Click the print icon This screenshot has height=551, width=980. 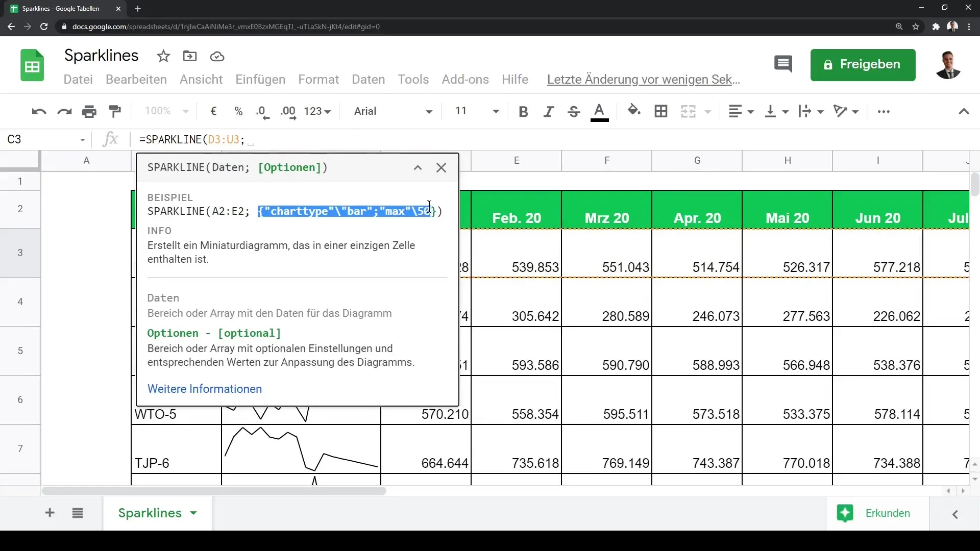[89, 111]
